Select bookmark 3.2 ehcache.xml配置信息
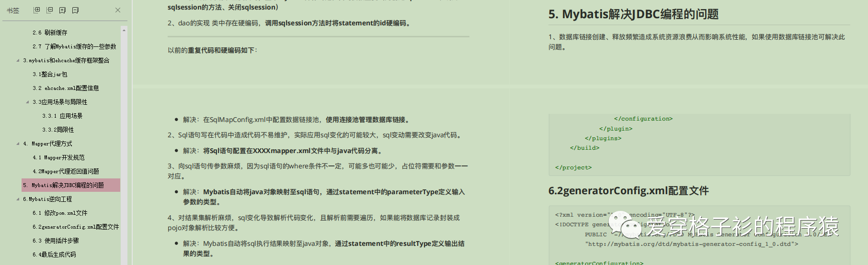 coord(66,88)
